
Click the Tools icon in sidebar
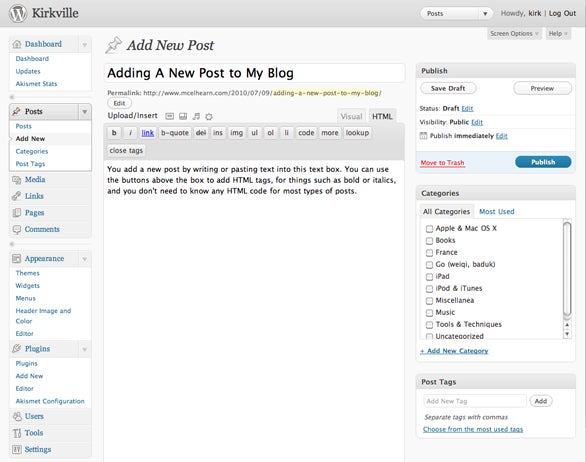click(x=17, y=433)
